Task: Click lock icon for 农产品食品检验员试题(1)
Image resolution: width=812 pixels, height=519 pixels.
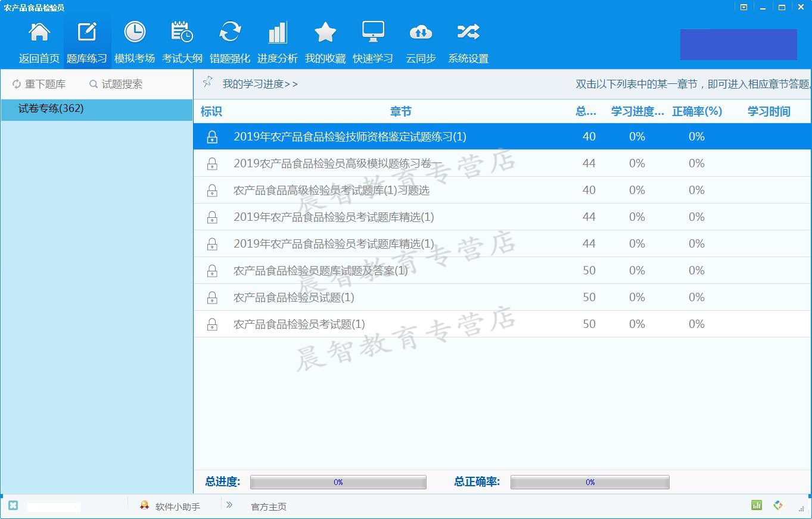Action: point(212,298)
